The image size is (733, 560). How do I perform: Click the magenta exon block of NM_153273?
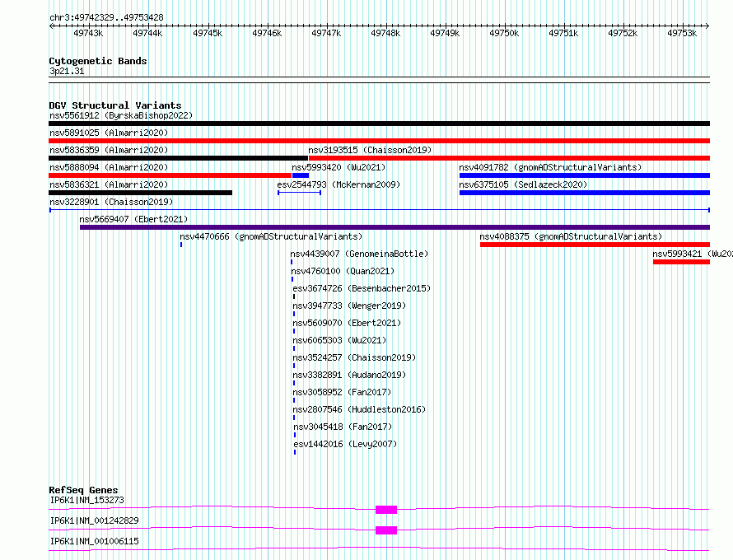pyautogui.click(x=386, y=510)
